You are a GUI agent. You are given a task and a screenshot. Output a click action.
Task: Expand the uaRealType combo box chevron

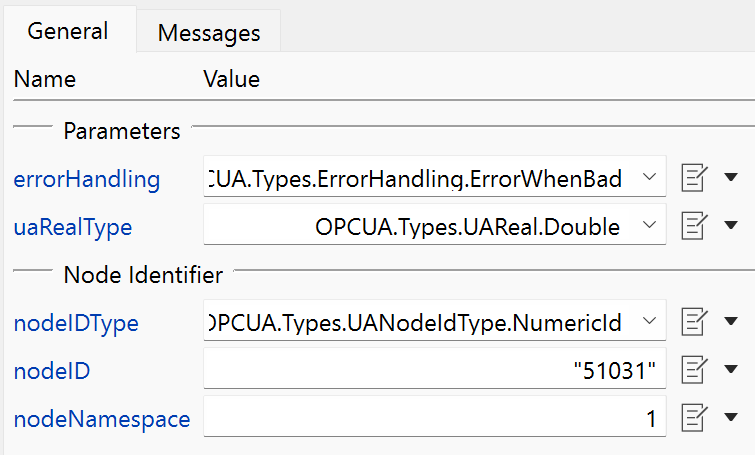point(649,225)
